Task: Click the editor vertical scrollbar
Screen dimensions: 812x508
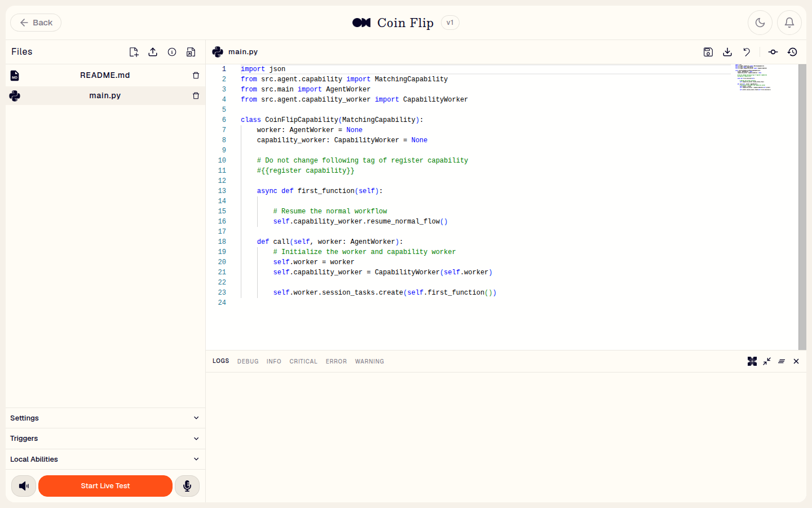Action: [x=802, y=207]
